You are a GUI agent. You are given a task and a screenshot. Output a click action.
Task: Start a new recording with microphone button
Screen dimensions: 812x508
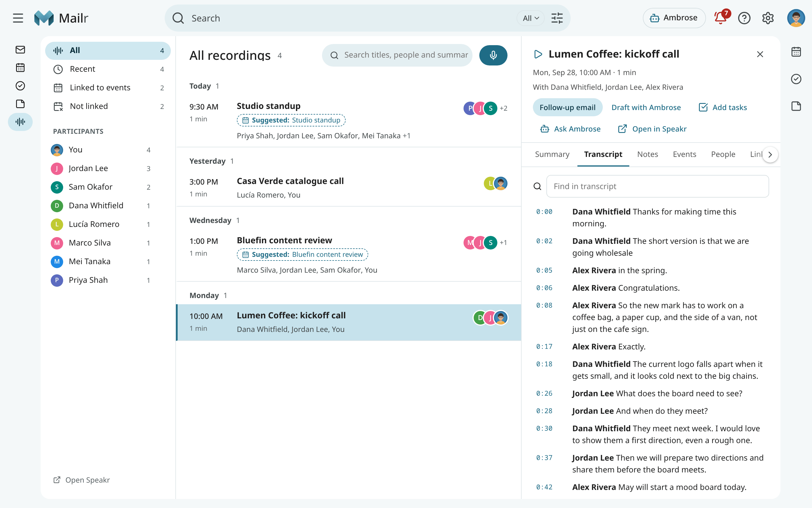point(493,55)
